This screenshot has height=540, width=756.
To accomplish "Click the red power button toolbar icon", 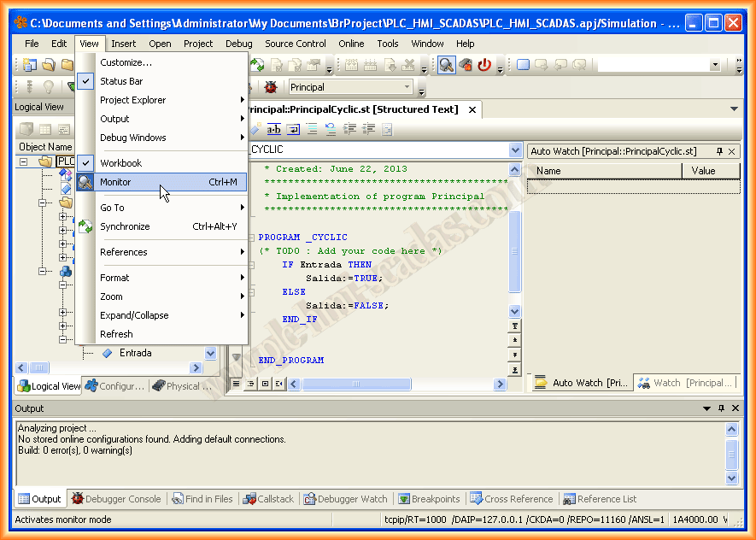I will click(x=484, y=65).
